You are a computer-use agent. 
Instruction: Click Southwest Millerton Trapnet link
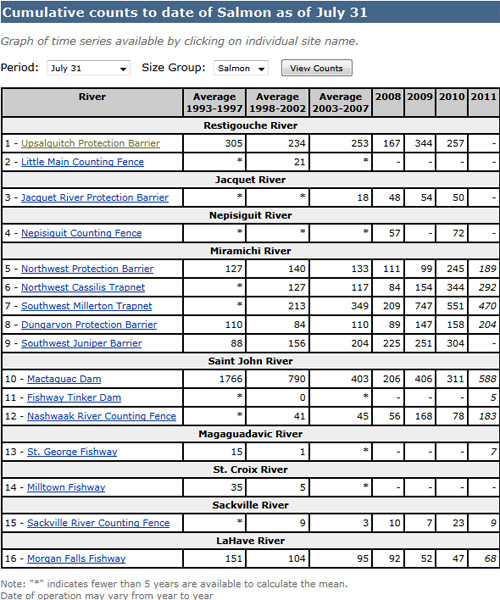(86, 306)
